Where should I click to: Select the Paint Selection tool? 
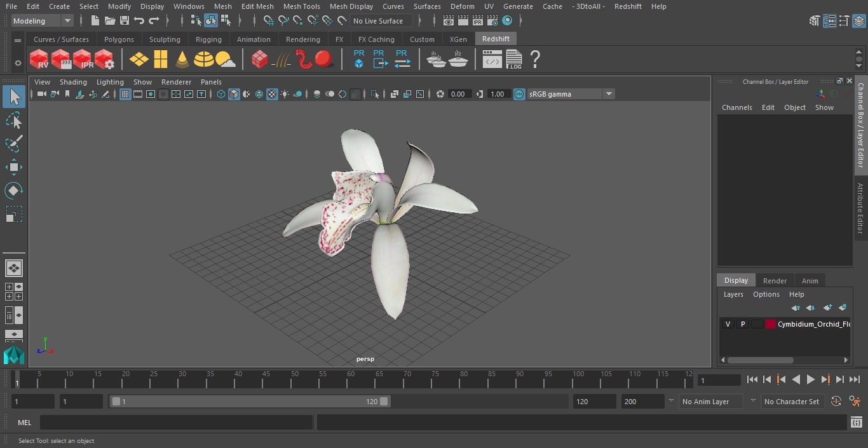(x=13, y=144)
